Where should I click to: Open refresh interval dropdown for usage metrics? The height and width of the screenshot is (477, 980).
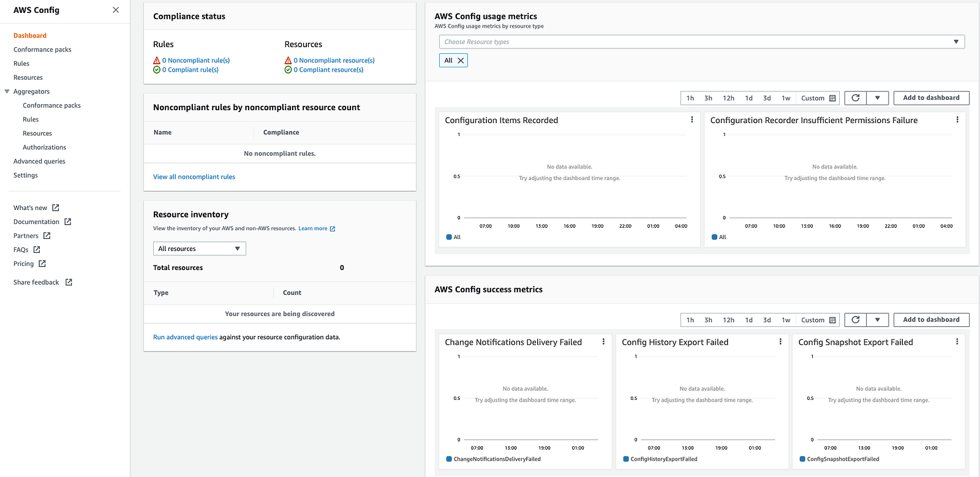[x=878, y=98]
